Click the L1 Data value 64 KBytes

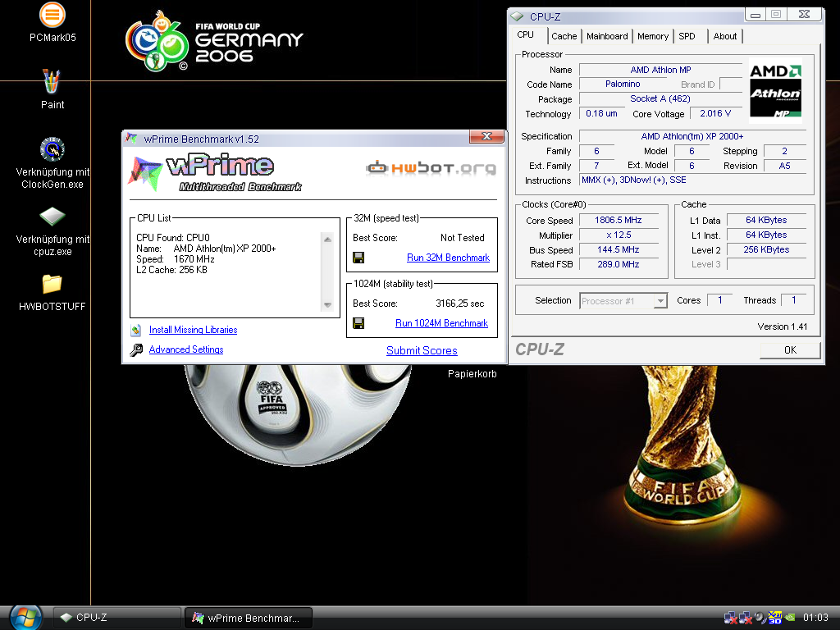[x=766, y=220]
